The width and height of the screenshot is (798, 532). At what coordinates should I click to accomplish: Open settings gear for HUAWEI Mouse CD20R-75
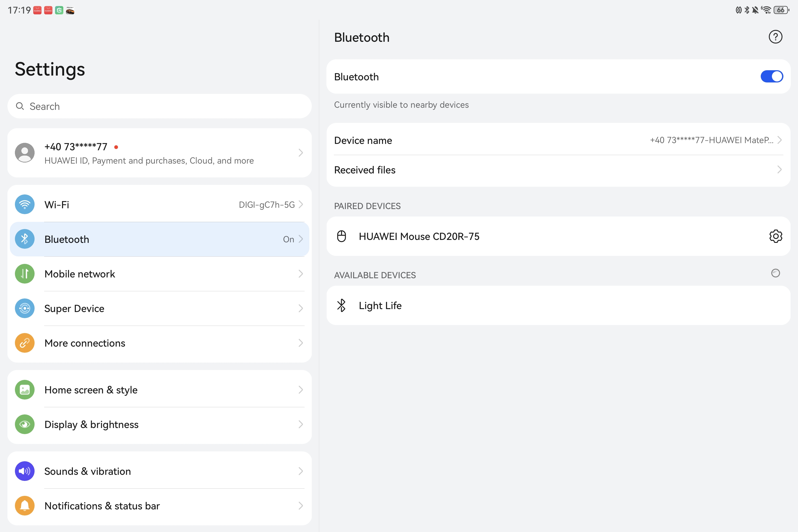click(x=776, y=236)
